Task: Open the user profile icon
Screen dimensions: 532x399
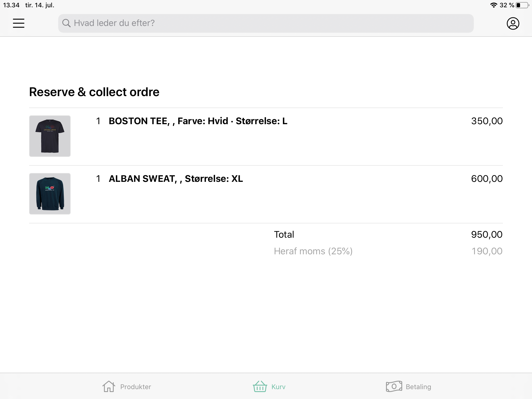Action: click(513, 23)
